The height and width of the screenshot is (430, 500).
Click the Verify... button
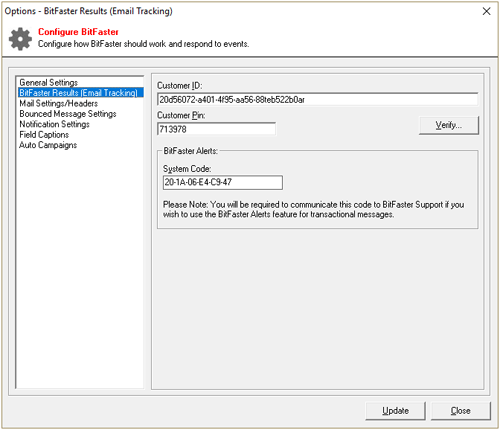(449, 125)
